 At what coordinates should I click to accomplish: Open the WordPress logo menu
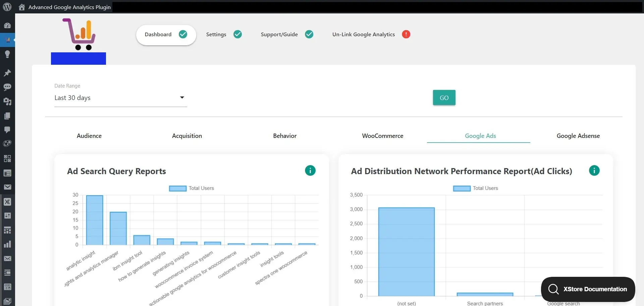point(7,7)
